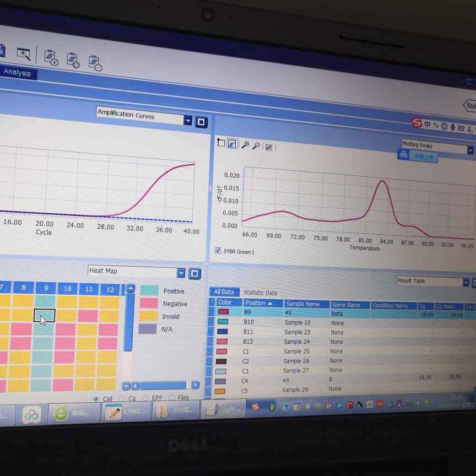The height and width of the screenshot is (476, 476).
Task: Select the Call radio button
Action: (x=96, y=398)
